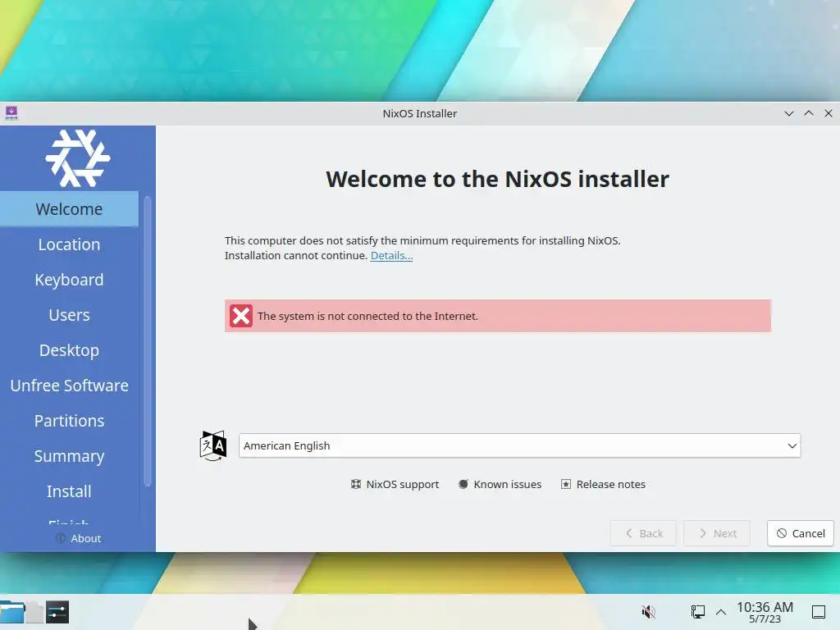Select the Location step in sidebar
The height and width of the screenshot is (630, 840).
[69, 244]
